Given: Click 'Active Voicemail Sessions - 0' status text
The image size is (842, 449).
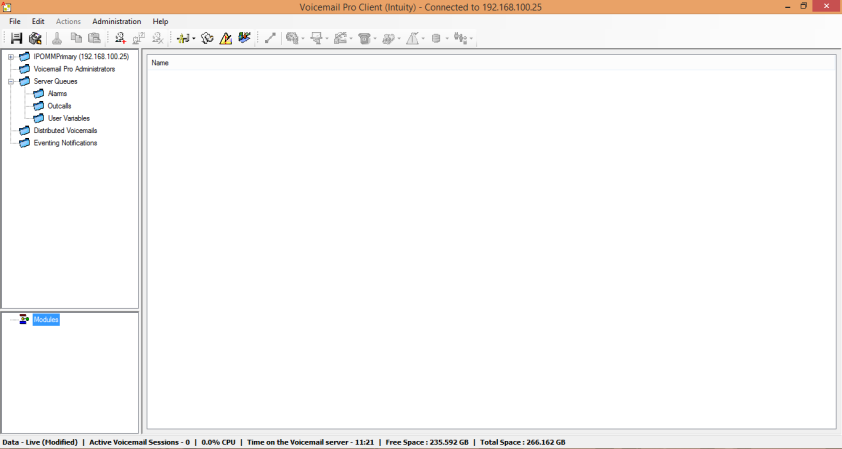Looking at the screenshot, I should click(x=140, y=443).
